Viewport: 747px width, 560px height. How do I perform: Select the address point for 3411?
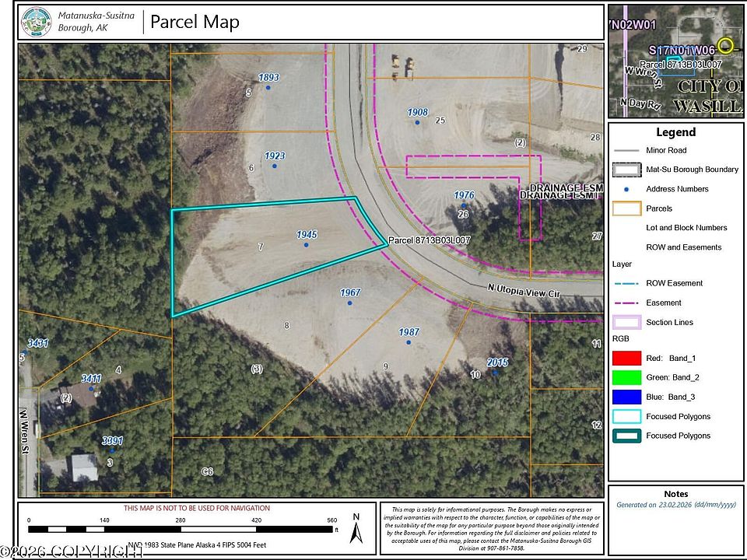[x=91, y=389]
